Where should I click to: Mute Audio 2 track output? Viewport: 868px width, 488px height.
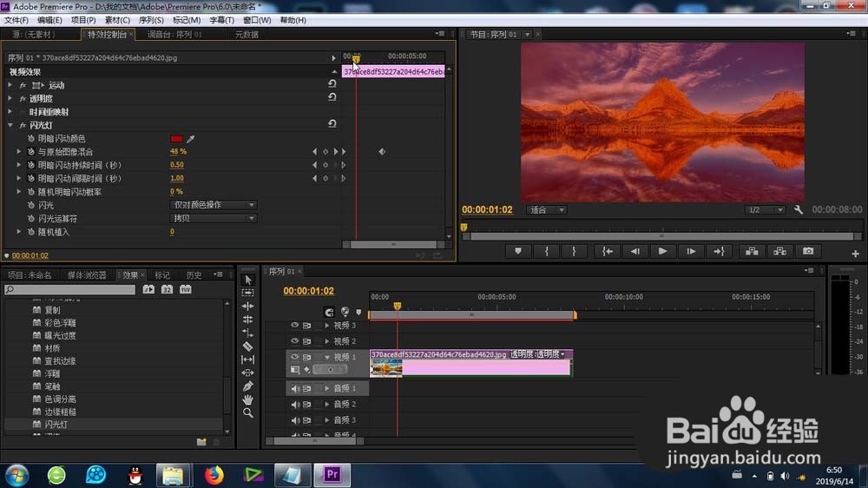coord(295,405)
